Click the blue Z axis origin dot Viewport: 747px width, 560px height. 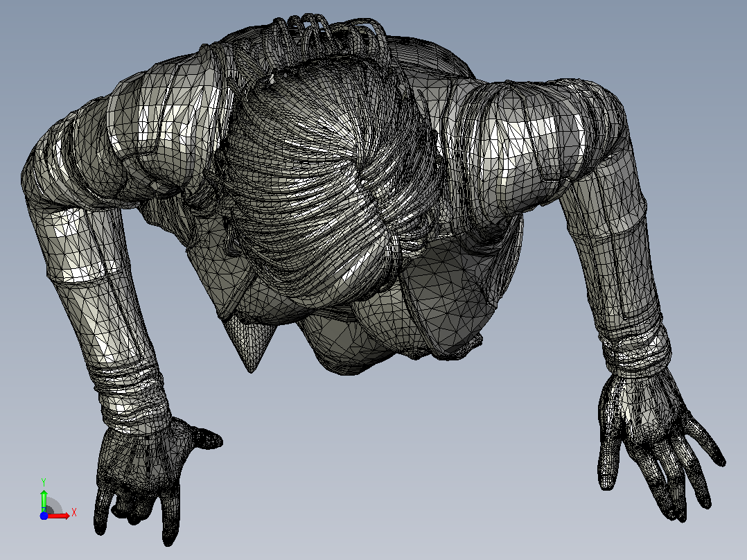tap(44, 516)
